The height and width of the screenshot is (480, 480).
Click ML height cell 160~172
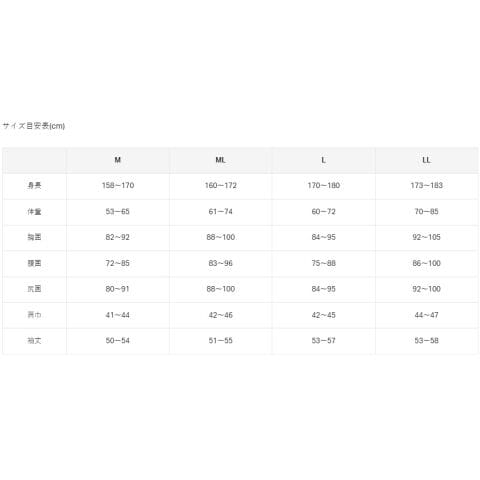click(221, 186)
